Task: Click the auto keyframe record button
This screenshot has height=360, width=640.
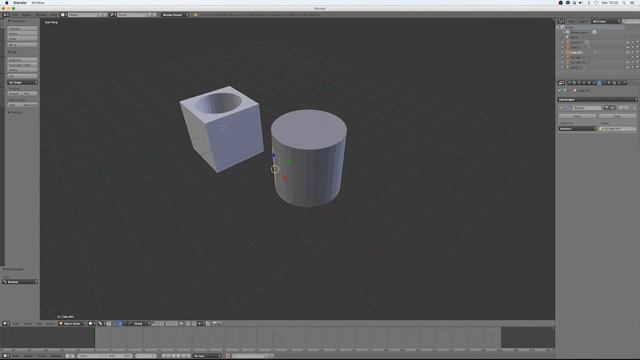Action: pos(228,356)
